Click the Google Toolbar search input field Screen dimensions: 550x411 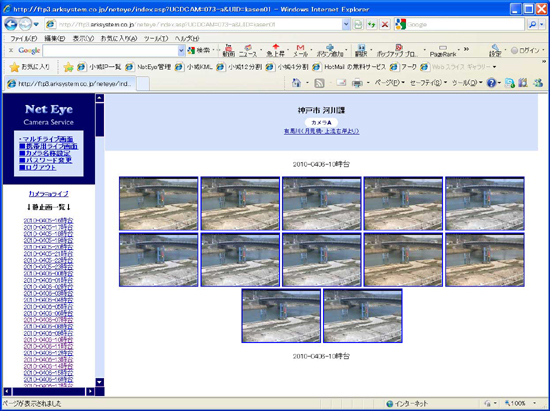[110, 51]
